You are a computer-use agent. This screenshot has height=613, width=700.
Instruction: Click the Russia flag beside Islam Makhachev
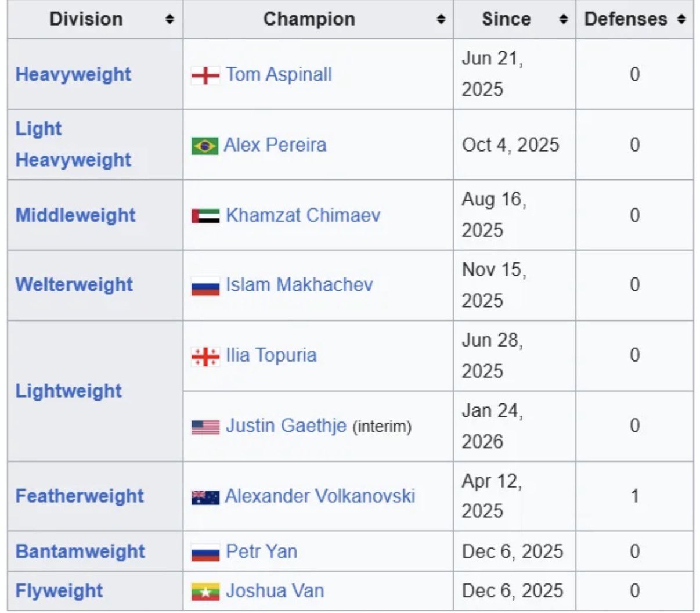pos(205,286)
